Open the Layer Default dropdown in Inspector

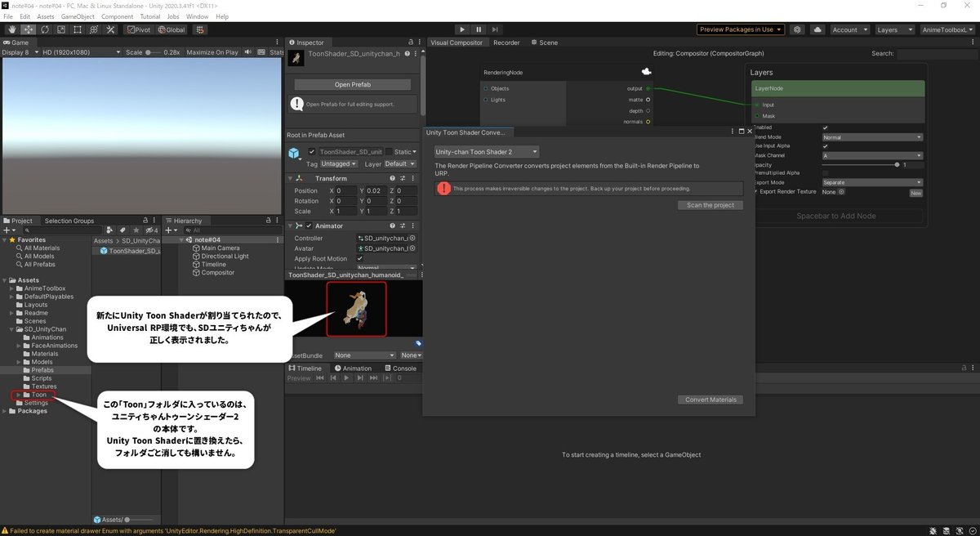click(x=399, y=163)
